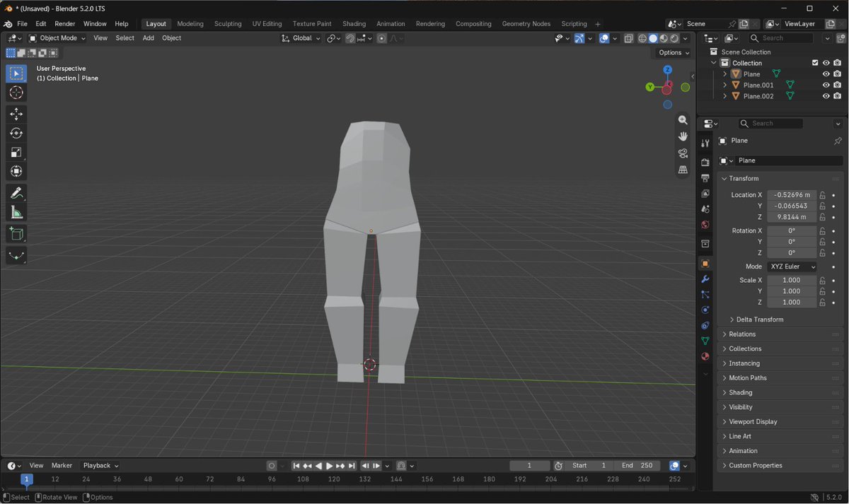Open the Modifiers wrench properties tab
This screenshot has width=849, height=504.
click(705, 279)
